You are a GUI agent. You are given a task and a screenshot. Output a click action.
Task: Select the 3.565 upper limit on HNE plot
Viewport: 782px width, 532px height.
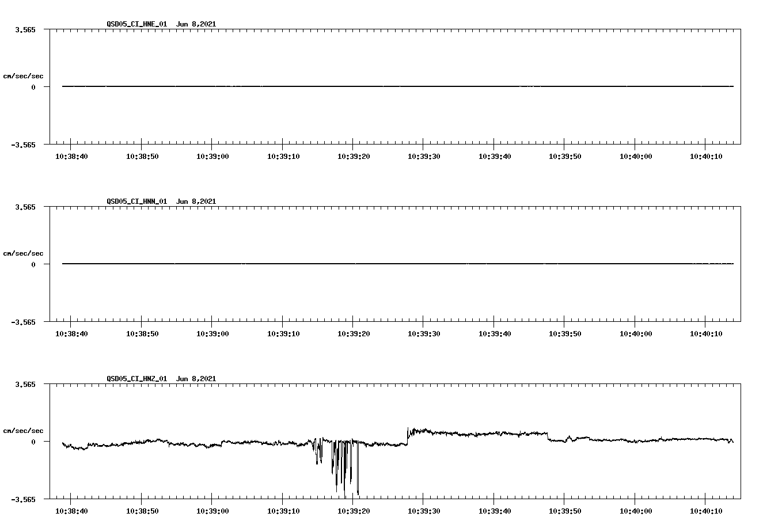(x=25, y=29)
